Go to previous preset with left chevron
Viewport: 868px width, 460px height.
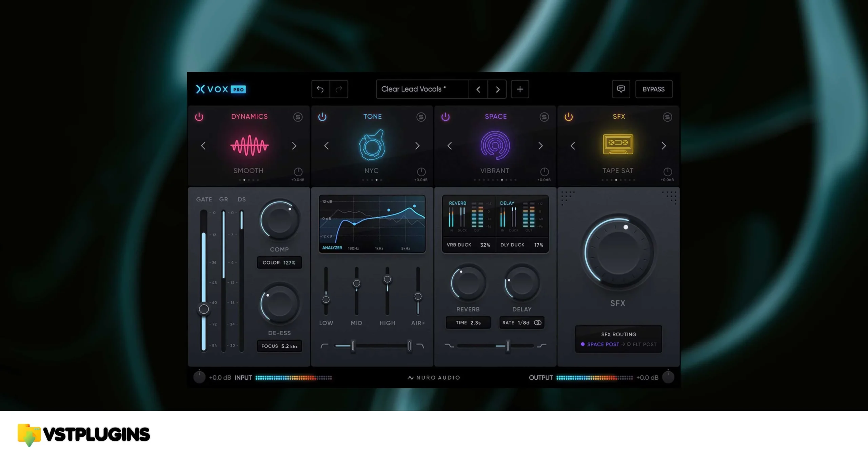pos(478,89)
